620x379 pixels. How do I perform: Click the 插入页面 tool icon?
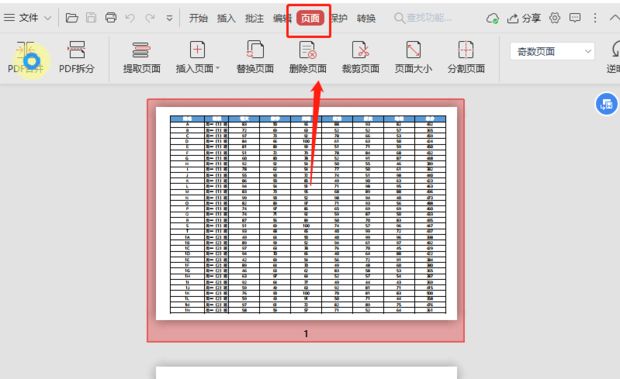coord(197,50)
